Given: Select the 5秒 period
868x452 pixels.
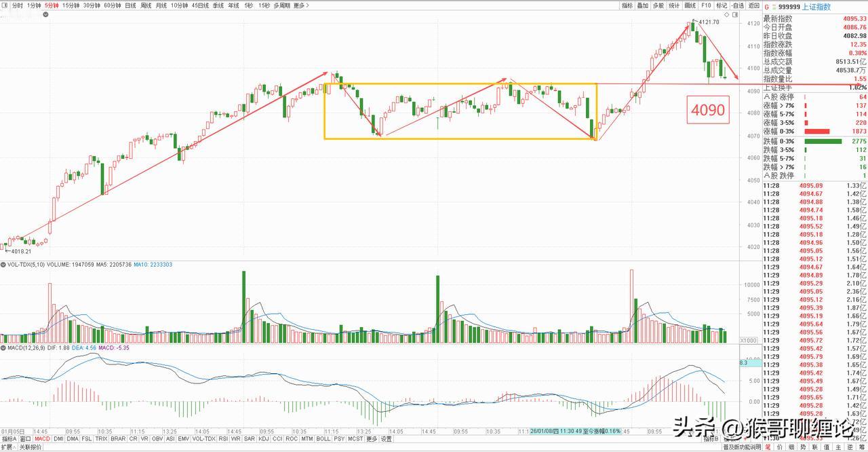Looking at the screenshot, I should 249,5.
